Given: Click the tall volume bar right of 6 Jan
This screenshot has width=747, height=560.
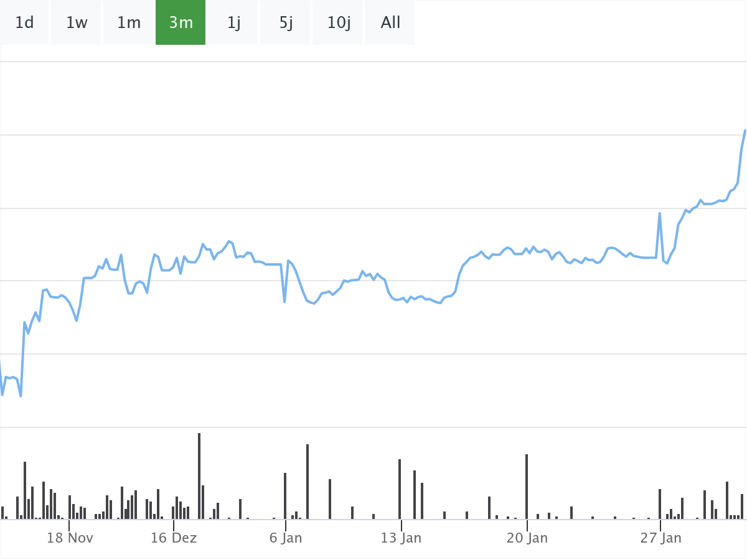Looking at the screenshot, I should click(308, 482).
